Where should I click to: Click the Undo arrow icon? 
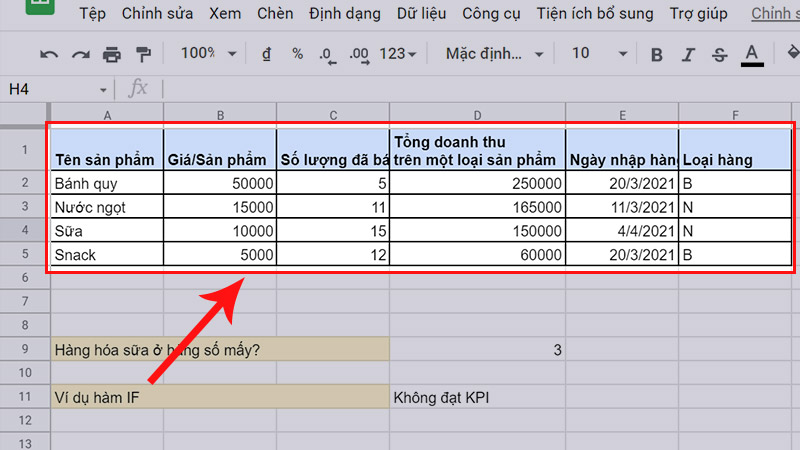tap(50, 54)
